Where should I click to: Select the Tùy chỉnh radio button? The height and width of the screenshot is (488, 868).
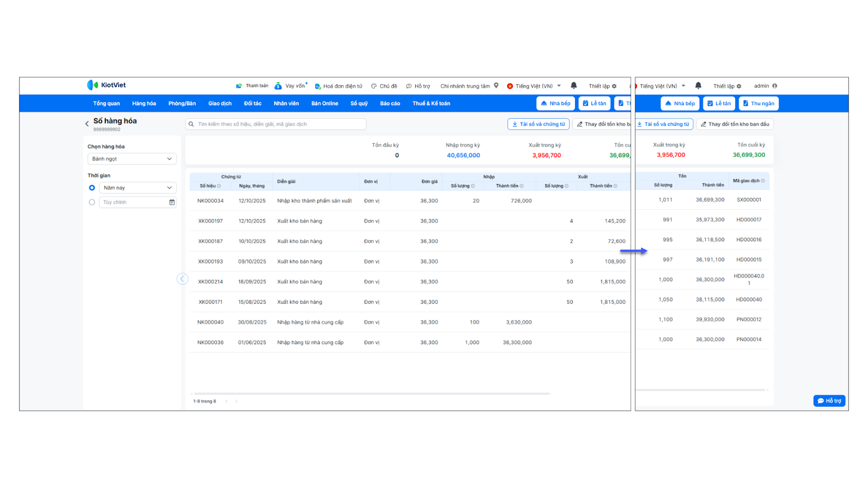92,202
